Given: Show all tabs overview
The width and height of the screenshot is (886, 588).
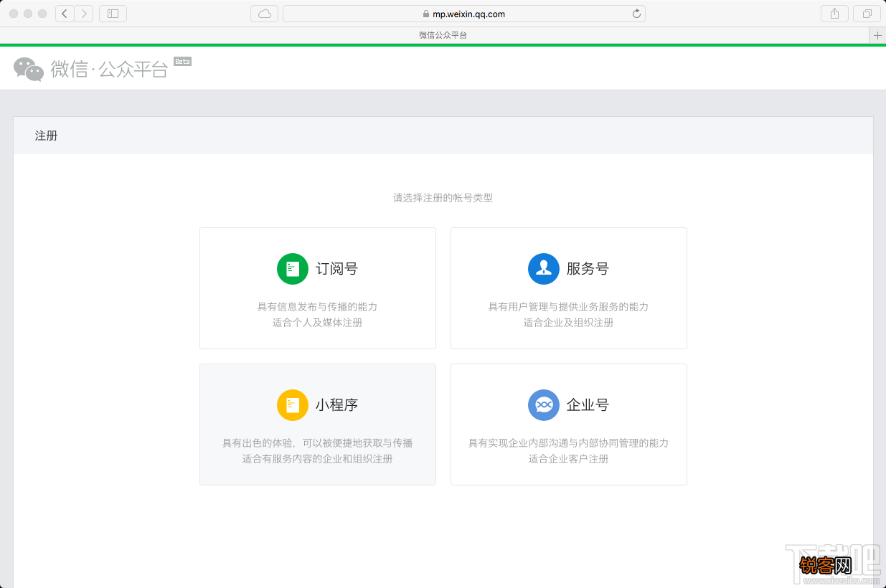Looking at the screenshot, I should point(867,14).
